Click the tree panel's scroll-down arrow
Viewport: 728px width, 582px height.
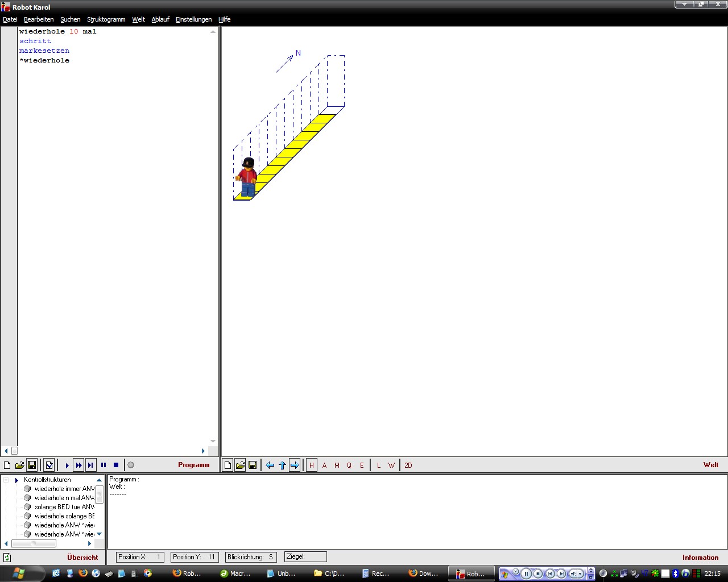100,534
